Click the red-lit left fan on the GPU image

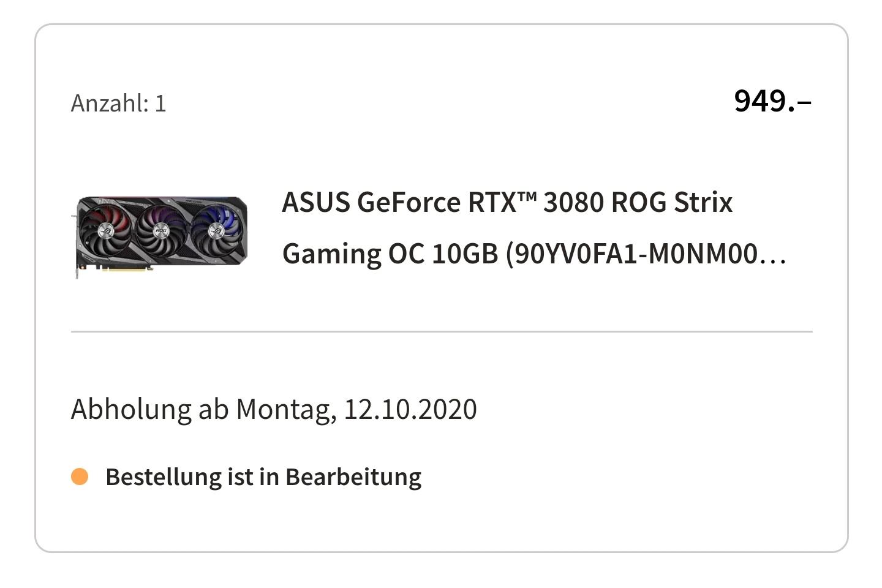click(x=107, y=231)
